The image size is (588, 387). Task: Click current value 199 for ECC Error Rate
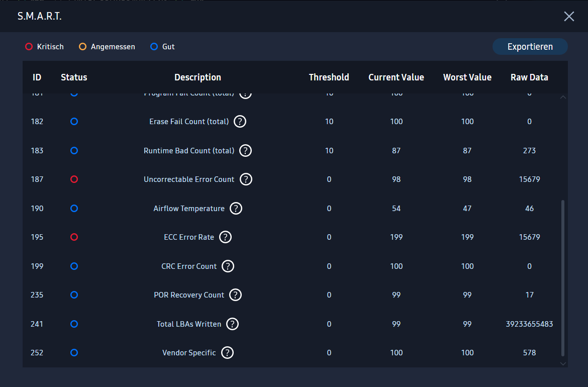397,237
